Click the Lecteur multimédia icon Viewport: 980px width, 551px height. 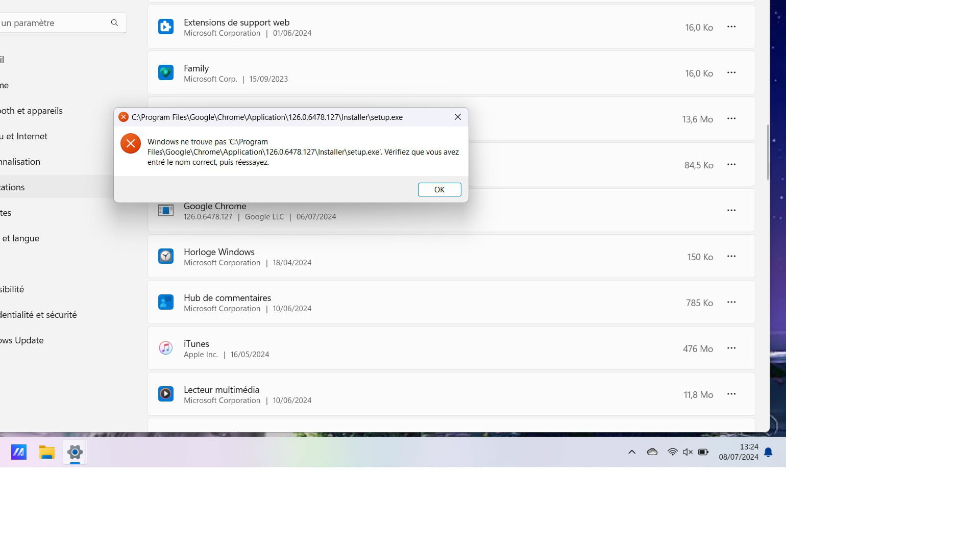pos(166,394)
